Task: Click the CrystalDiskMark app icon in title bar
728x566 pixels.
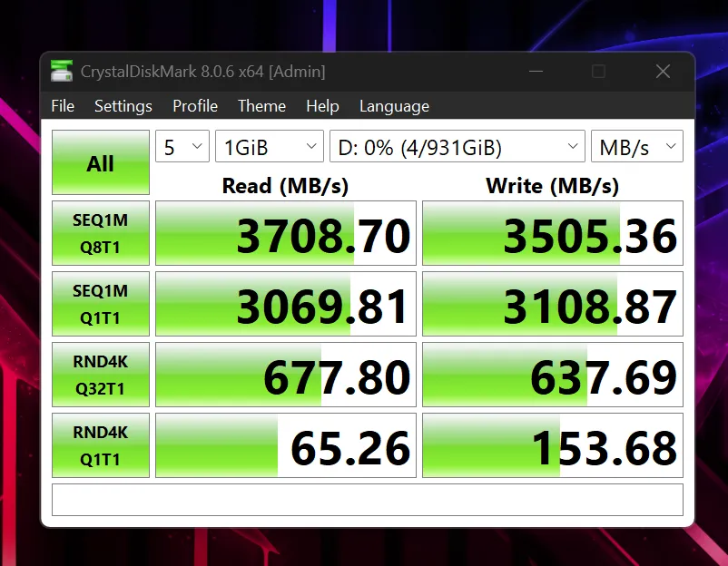Action: click(62, 71)
